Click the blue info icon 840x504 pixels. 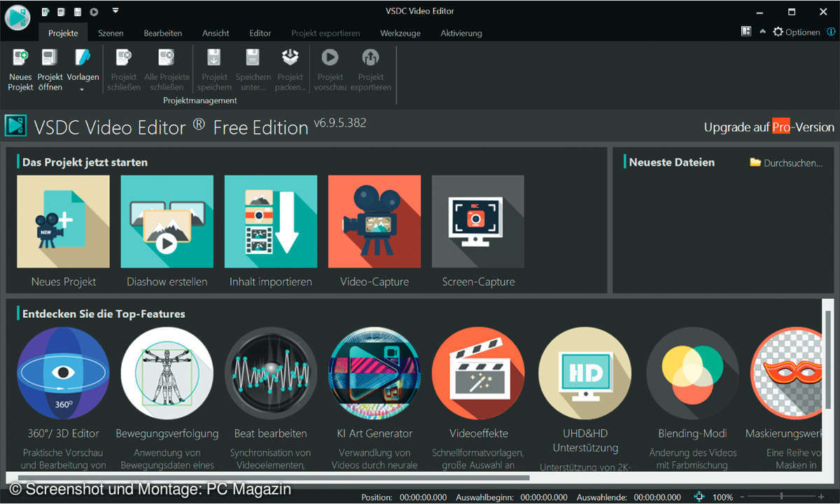point(830,32)
